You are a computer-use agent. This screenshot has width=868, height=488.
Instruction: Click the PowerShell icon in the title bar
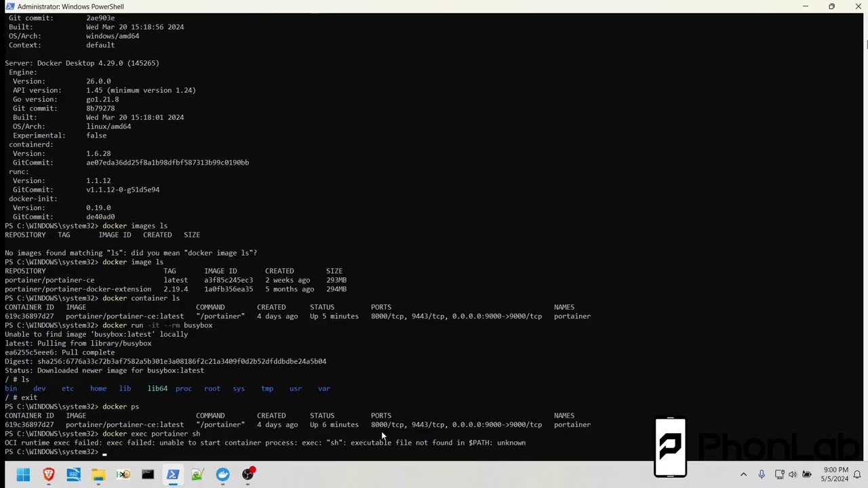tap(9, 7)
